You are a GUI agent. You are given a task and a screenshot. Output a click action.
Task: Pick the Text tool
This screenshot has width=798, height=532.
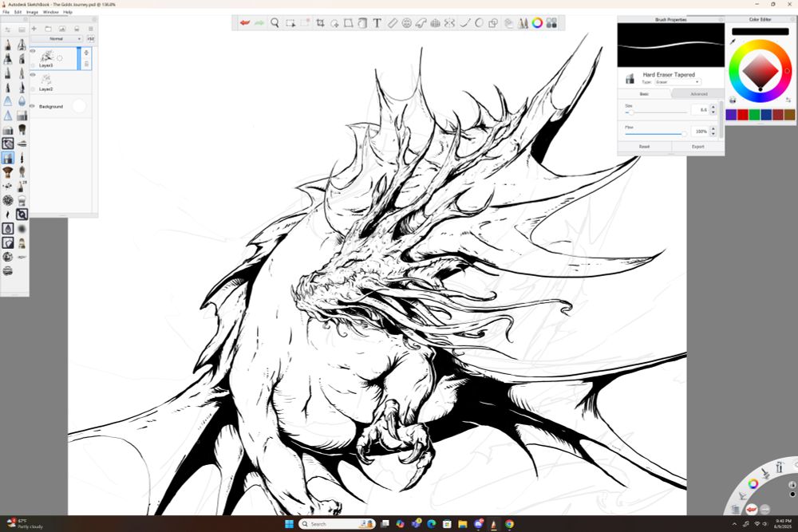(377, 23)
